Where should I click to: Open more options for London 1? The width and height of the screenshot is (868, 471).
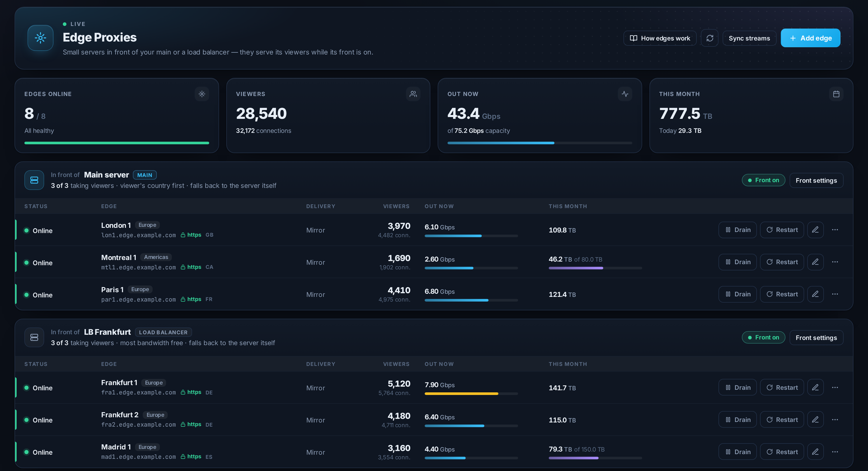(x=835, y=230)
